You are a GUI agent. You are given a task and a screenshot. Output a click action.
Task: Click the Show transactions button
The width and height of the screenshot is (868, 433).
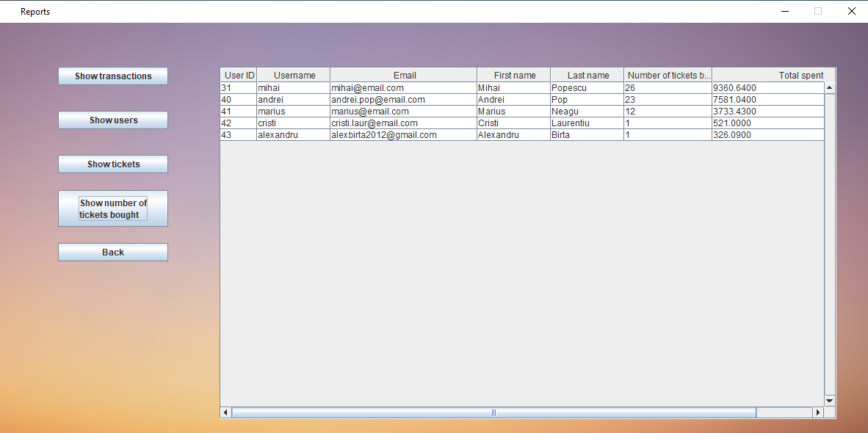[113, 76]
